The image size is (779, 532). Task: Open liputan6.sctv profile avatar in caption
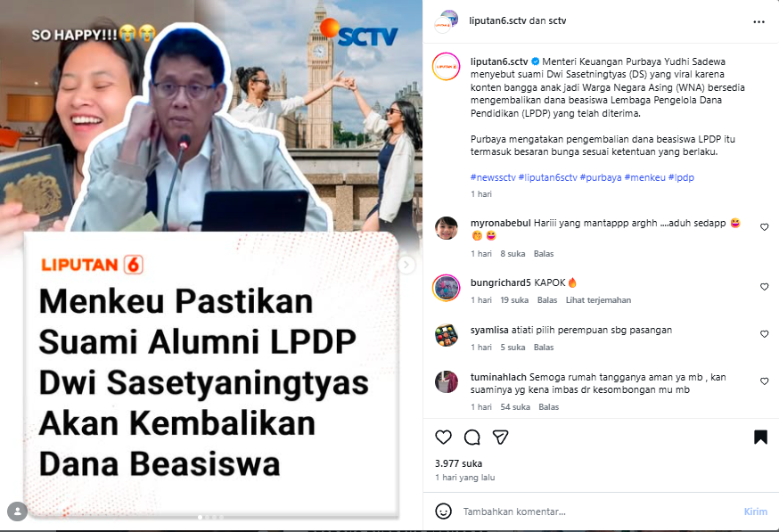pos(447,67)
